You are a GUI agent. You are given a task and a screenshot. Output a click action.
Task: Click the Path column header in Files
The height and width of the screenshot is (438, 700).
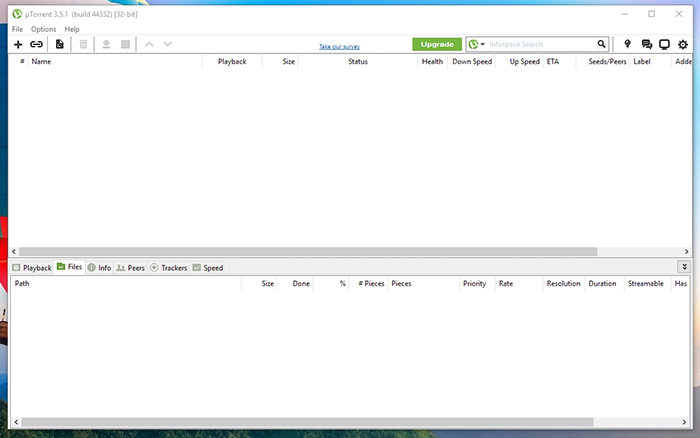[126, 284]
